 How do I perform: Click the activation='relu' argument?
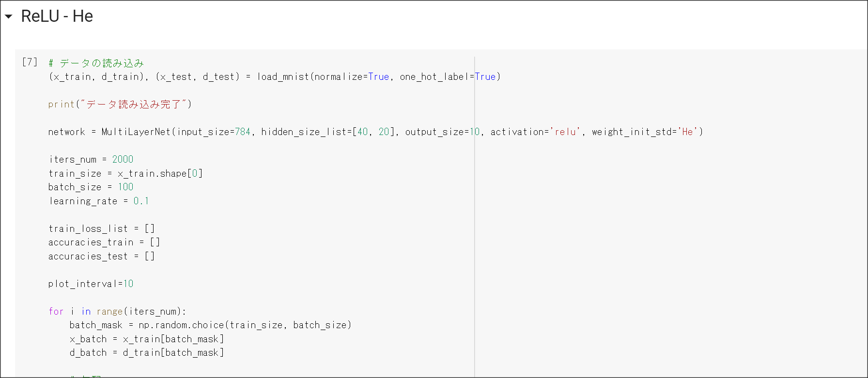pos(535,132)
